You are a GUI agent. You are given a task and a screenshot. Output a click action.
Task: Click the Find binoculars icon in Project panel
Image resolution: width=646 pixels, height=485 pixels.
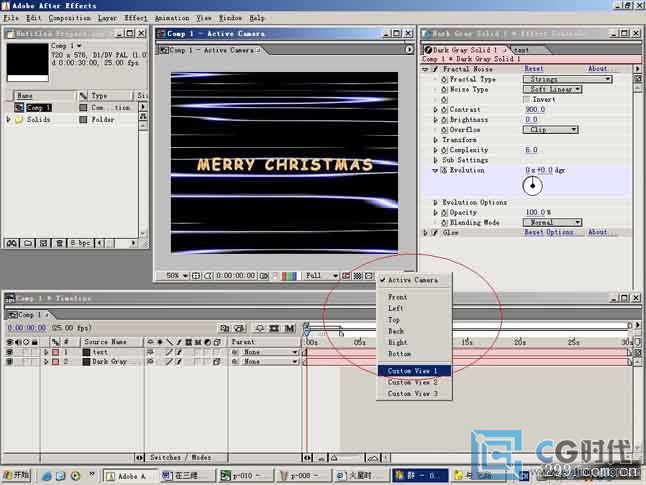[x=12, y=244]
